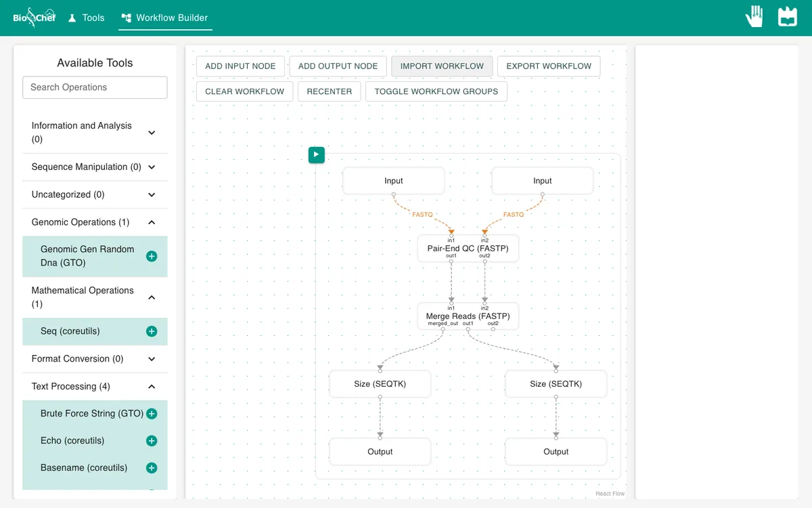Screen dimensions: 812x508
Task: Click the Basename (coreutils) tool name
Action: 84,468
